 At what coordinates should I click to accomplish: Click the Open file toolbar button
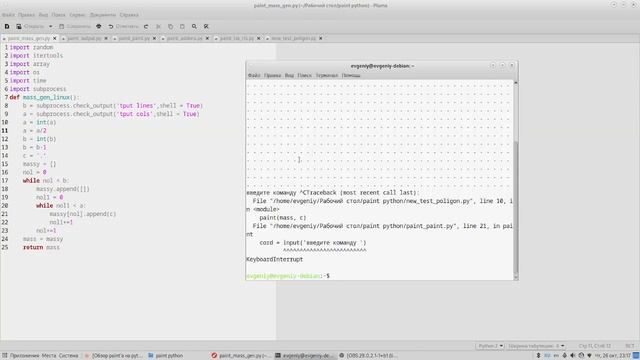click(x=30, y=26)
